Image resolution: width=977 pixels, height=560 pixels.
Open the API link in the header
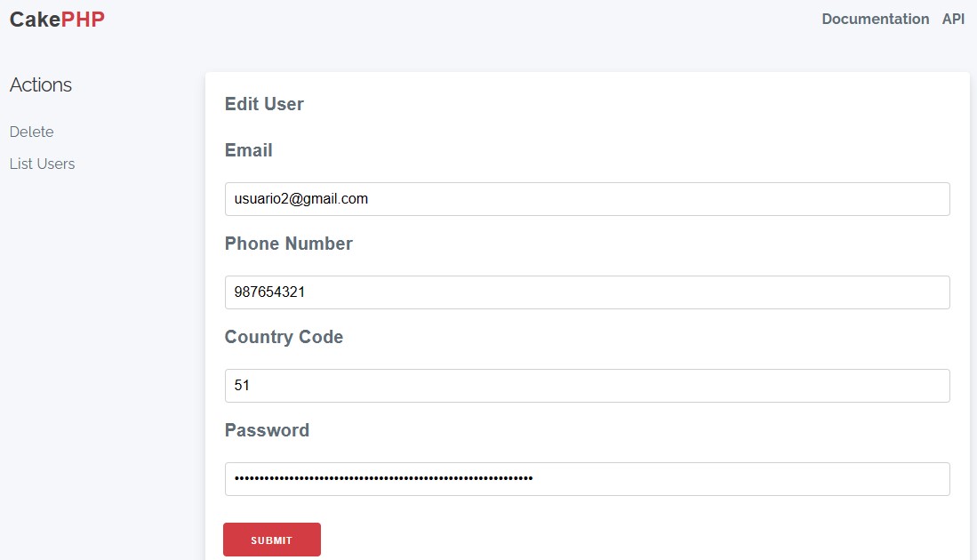click(x=953, y=20)
